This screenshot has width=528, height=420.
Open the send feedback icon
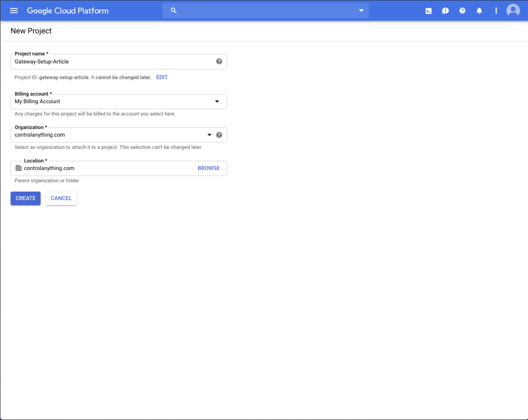tap(445, 11)
